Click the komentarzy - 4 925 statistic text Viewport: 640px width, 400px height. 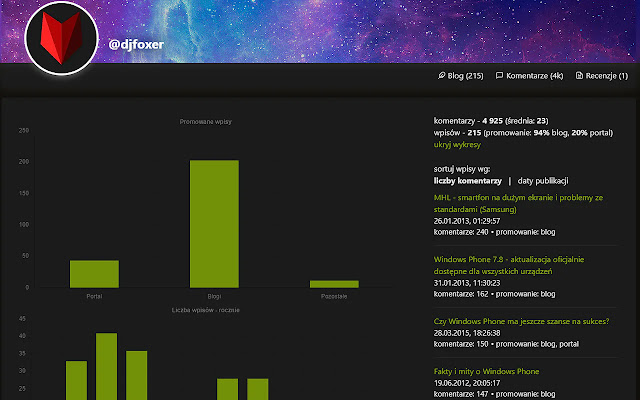(491, 121)
